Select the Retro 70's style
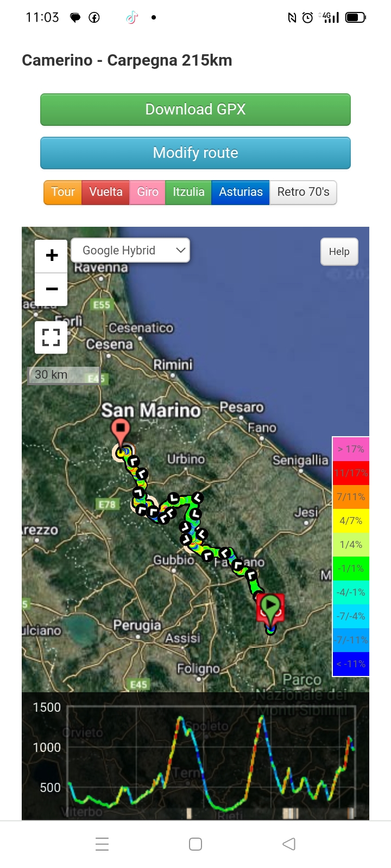Image resolution: width=391 pixels, height=868 pixels. pos(303,192)
